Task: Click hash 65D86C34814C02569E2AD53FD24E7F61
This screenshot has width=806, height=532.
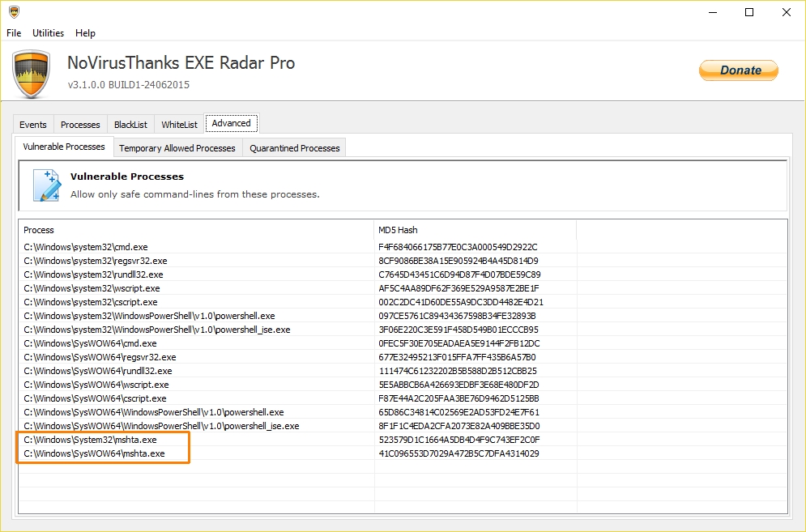Action: (459, 412)
